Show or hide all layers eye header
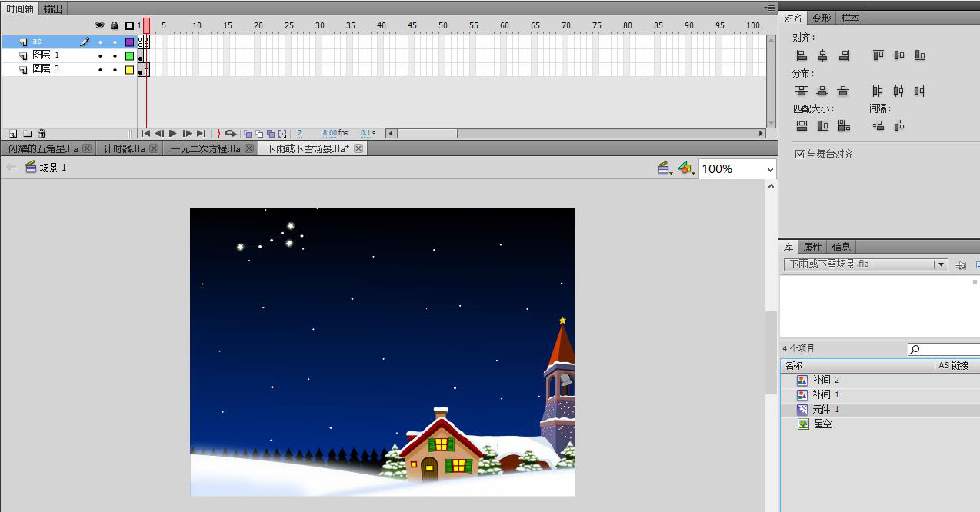 tap(99, 25)
